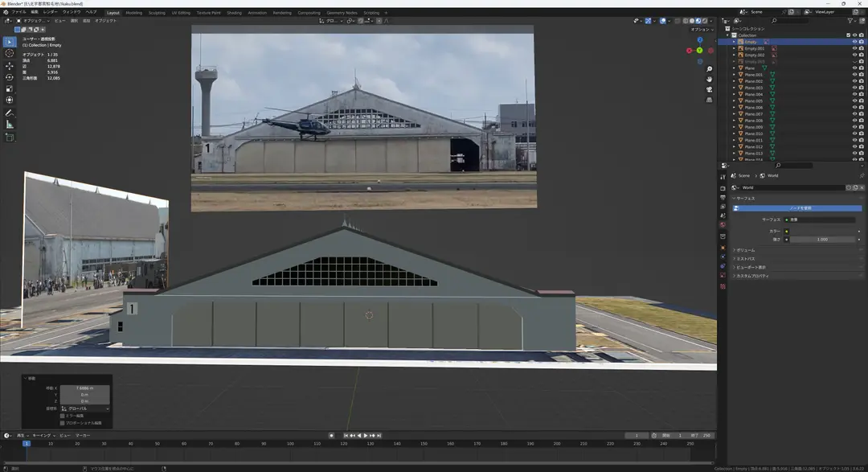
Task: Enable the プロポーショナル編集 checkbox
Action: (x=63, y=423)
